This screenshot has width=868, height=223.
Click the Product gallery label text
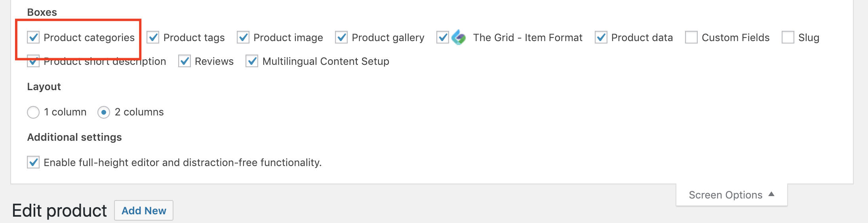coord(388,38)
